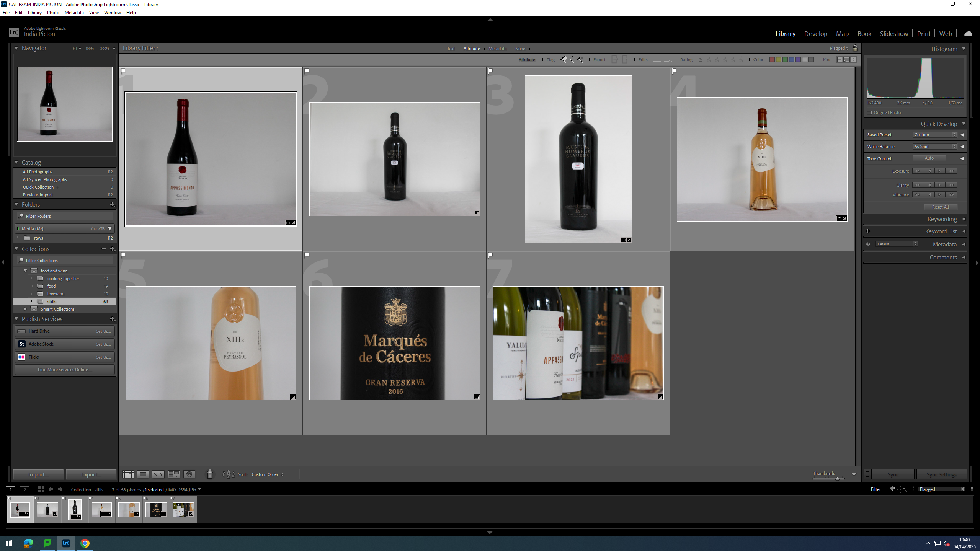Click the Export button

[91, 474]
